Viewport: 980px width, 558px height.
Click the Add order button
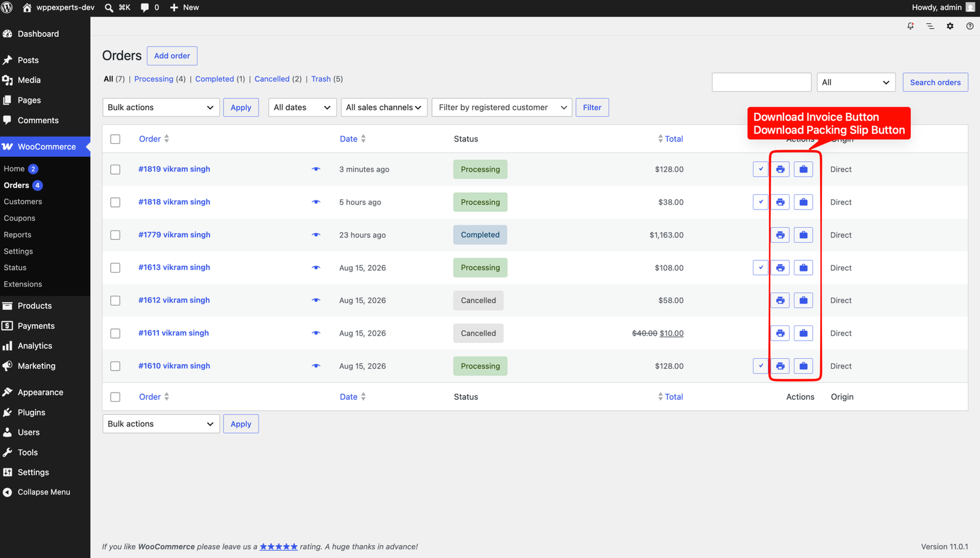point(172,56)
